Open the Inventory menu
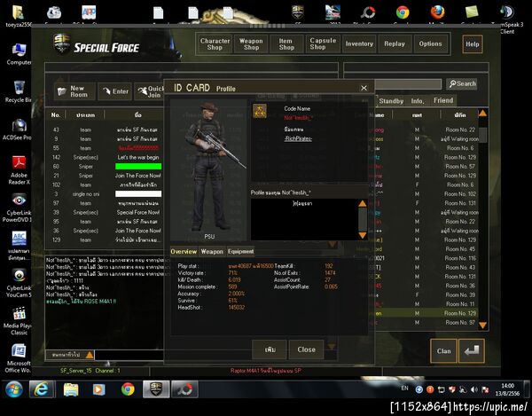532x416 pixels. pyautogui.click(x=359, y=43)
